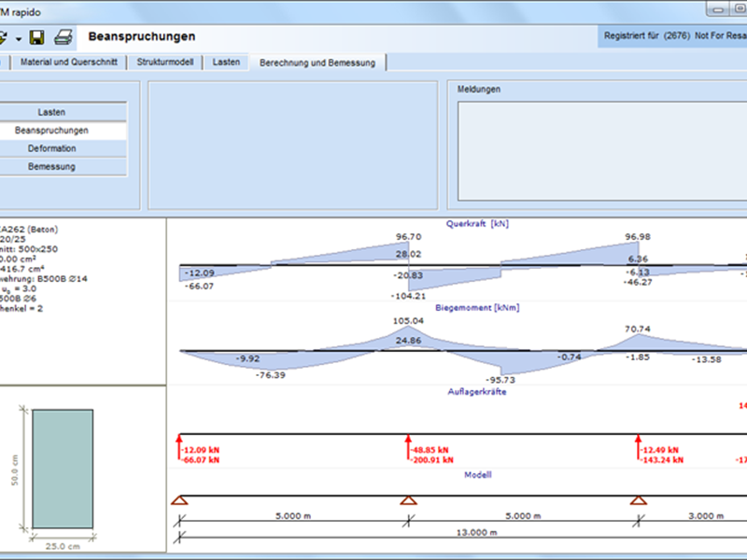747x560 pixels.
Task: Go to the Lasten tab
Action: tap(227, 63)
